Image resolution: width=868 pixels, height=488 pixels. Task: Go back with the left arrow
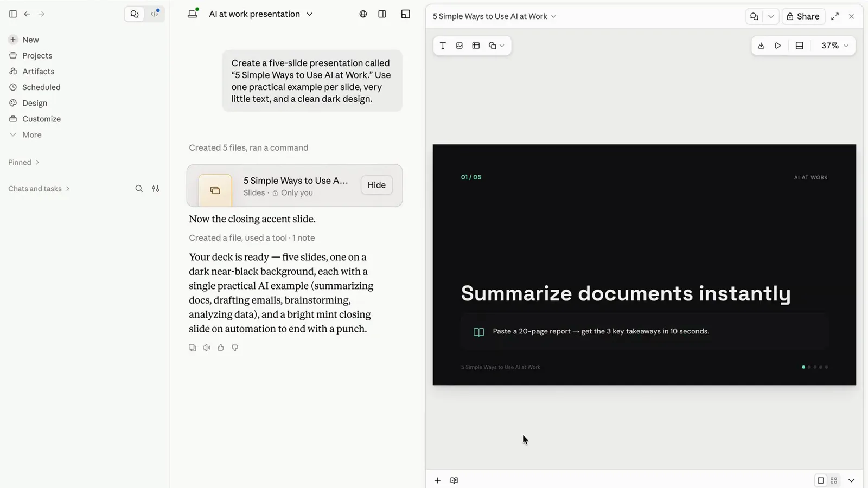(27, 14)
